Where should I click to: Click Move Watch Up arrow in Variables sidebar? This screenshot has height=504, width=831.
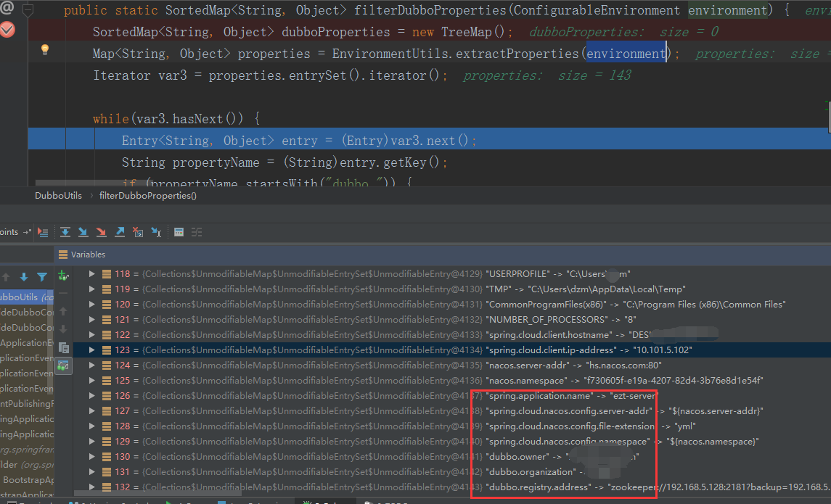[x=63, y=311]
